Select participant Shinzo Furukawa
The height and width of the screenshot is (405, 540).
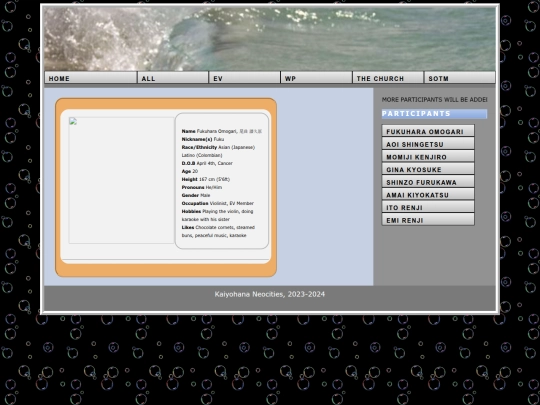pyautogui.click(x=428, y=181)
